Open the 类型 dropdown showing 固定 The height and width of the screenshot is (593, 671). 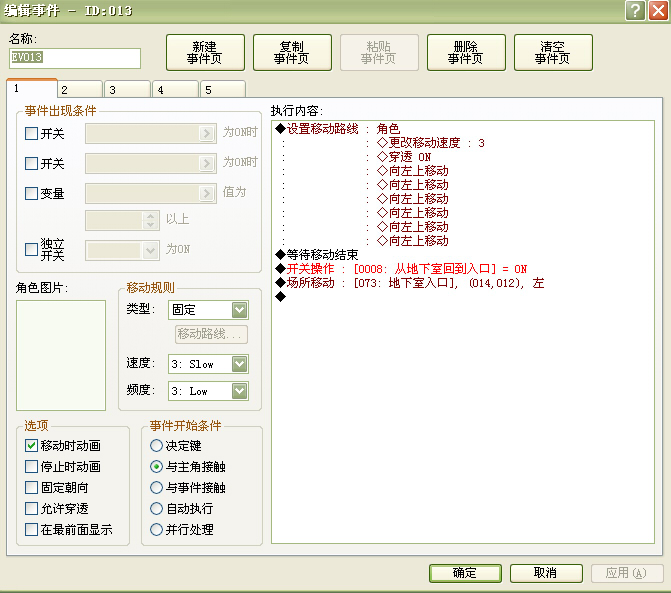[x=208, y=310]
